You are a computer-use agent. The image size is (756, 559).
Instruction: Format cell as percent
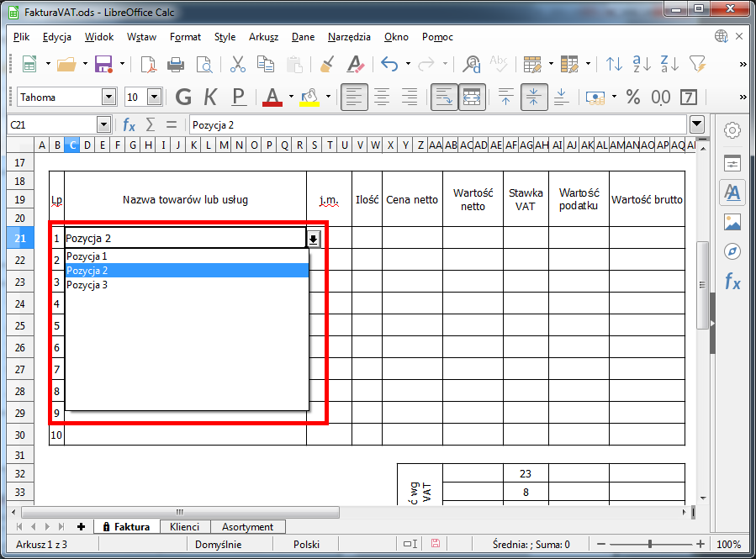point(632,97)
